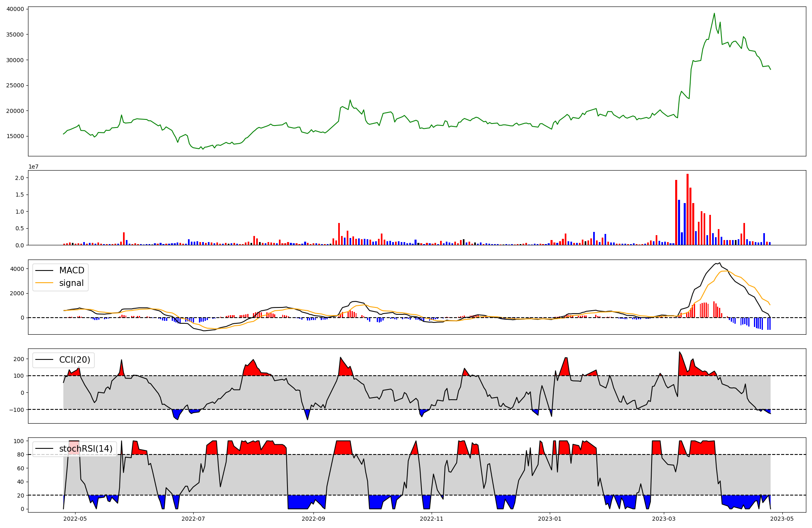Click the 2.0 volume axis label
The height and width of the screenshot is (528, 812).
click(19, 178)
